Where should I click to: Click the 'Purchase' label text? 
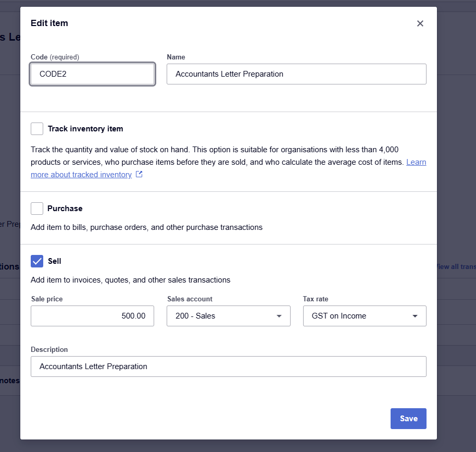(x=65, y=209)
